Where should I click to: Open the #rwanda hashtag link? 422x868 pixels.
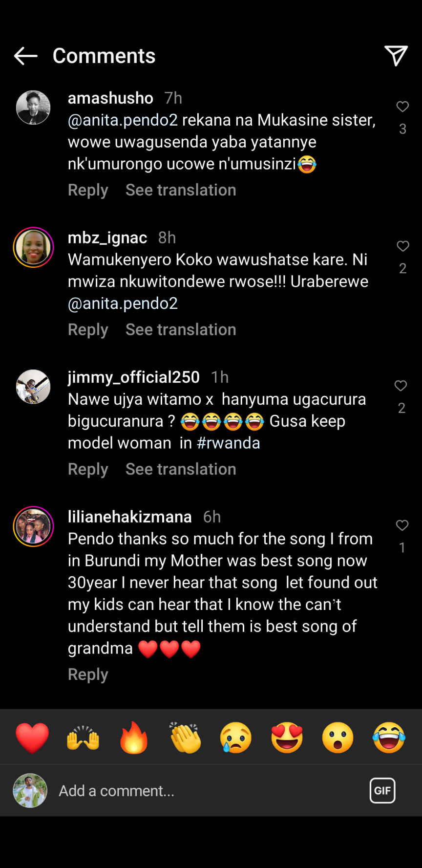(228, 443)
